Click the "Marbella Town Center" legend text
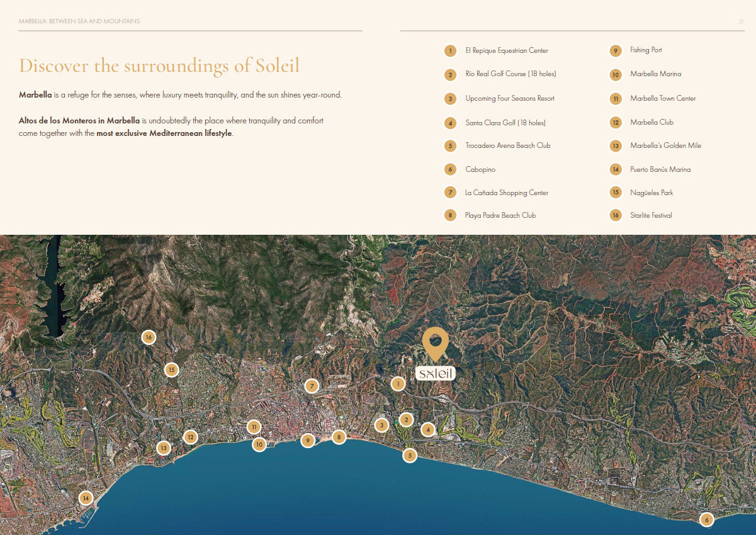The height and width of the screenshot is (535, 756). (x=663, y=99)
